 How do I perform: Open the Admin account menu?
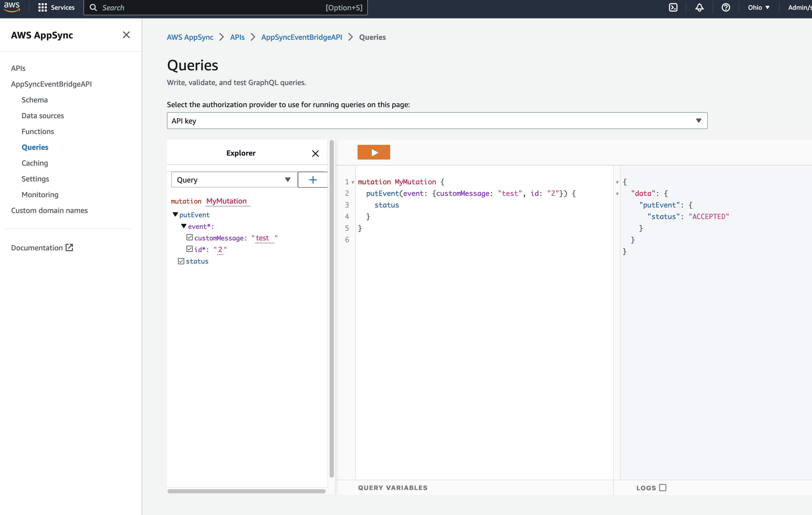point(800,7)
